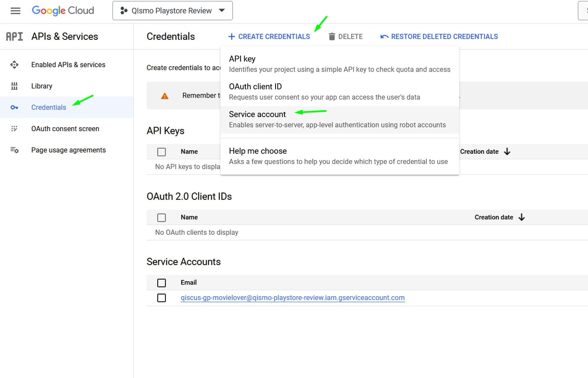Click the Delete trash icon
588x378 pixels.
pos(332,36)
